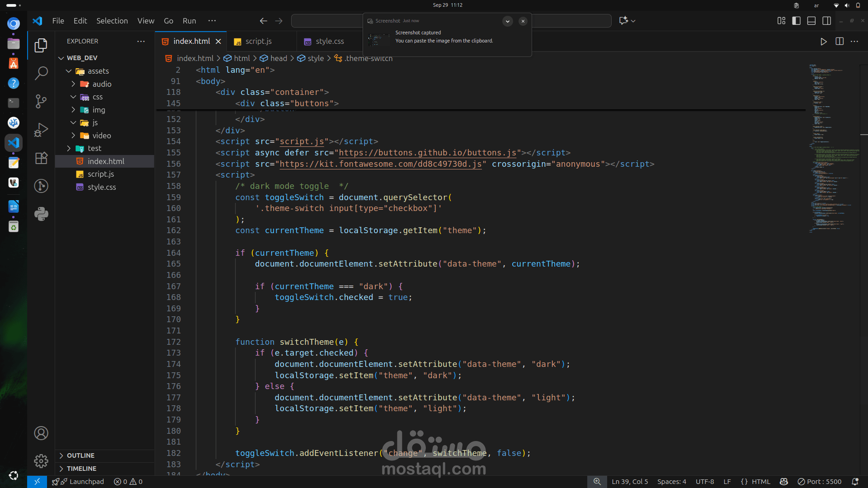Click the Port : 5500 status button
The image size is (868, 488).
[x=820, y=482]
